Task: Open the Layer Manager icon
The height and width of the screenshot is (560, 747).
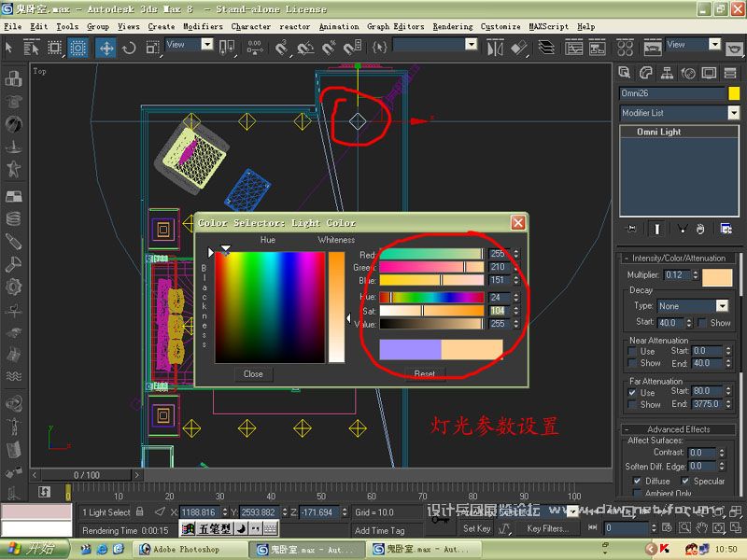Action: (x=546, y=48)
